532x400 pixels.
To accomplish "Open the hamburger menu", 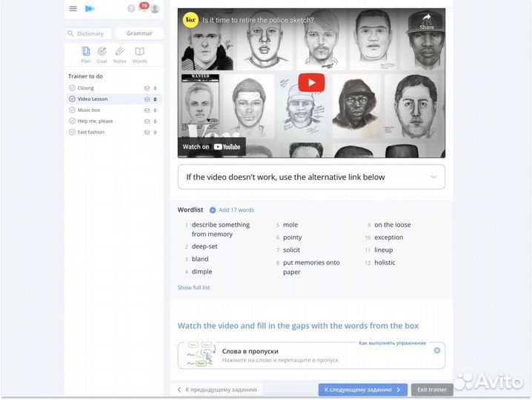I will [73, 9].
